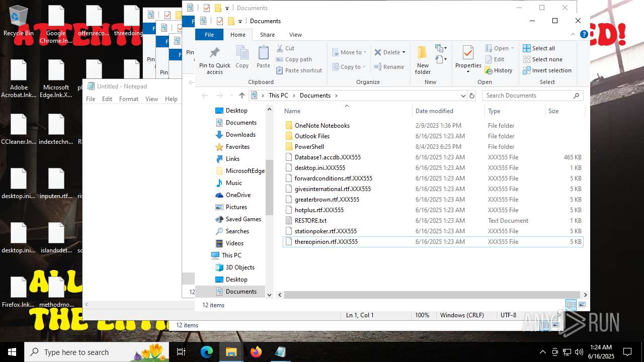Select stationpoker.rtf.XXX555 file
Screen dimensions: 644x362
[433, 231]
